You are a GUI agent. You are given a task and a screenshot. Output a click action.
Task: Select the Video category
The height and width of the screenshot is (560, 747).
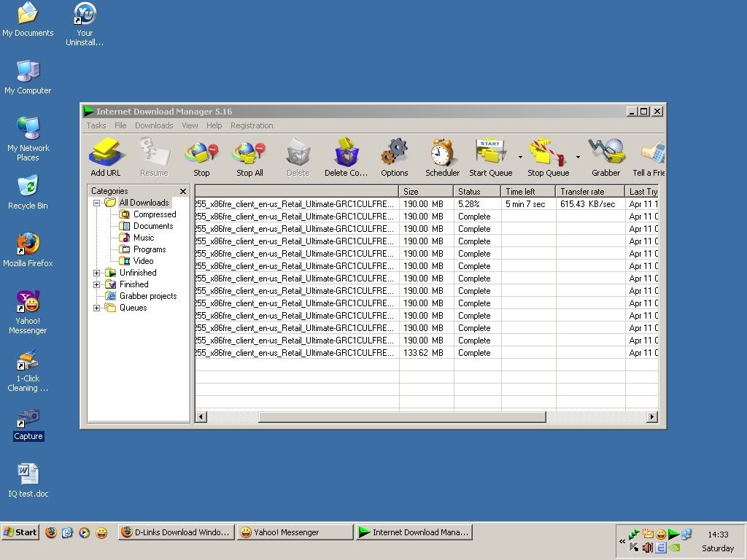143,261
